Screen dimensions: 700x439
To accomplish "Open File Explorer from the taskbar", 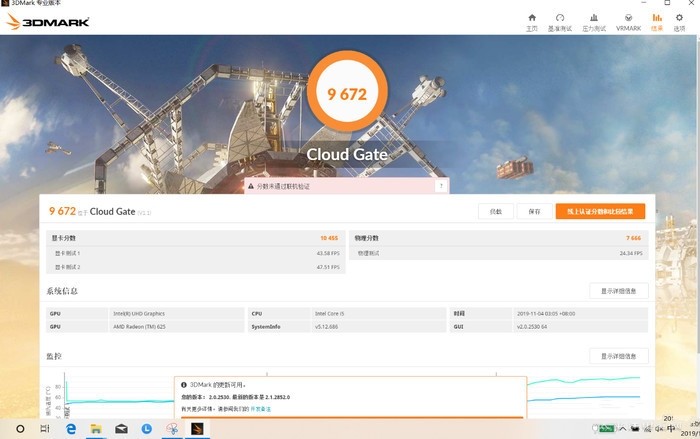I will pos(96,429).
